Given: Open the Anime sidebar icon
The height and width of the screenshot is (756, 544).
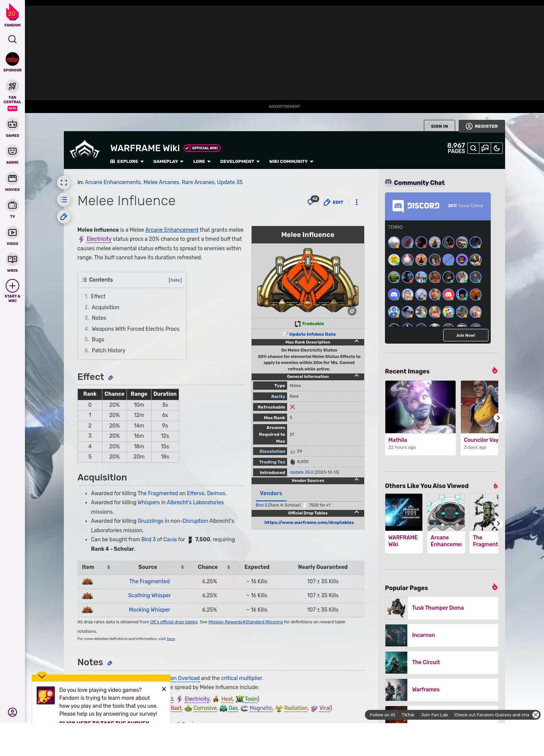Looking at the screenshot, I should (12, 151).
